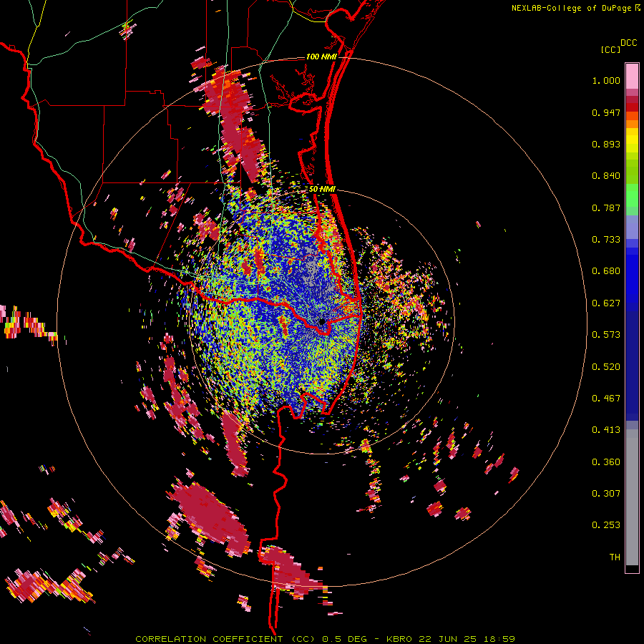Select the 0.680 legend value
The width and height of the screenshot is (644, 644).
coord(606,271)
